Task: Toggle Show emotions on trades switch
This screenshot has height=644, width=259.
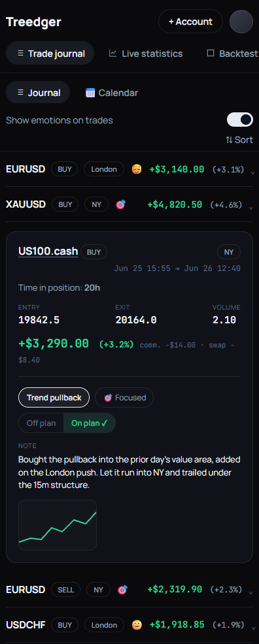Action: 240,120
